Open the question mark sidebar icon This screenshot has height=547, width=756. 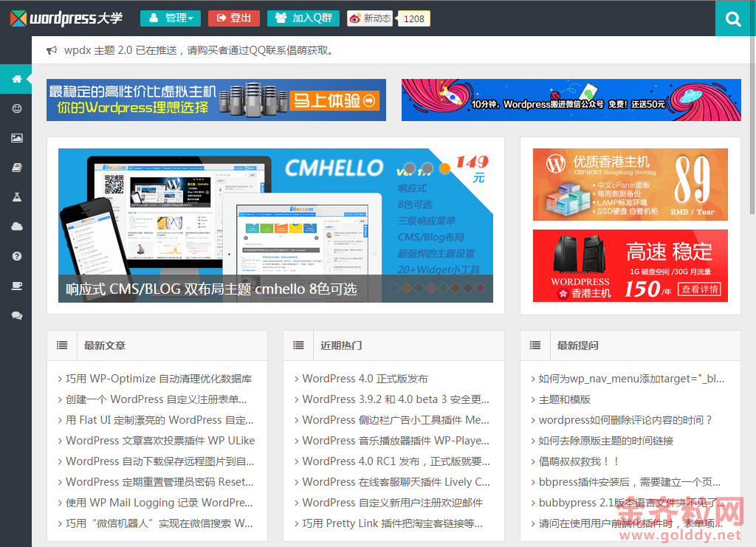pyautogui.click(x=16, y=256)
